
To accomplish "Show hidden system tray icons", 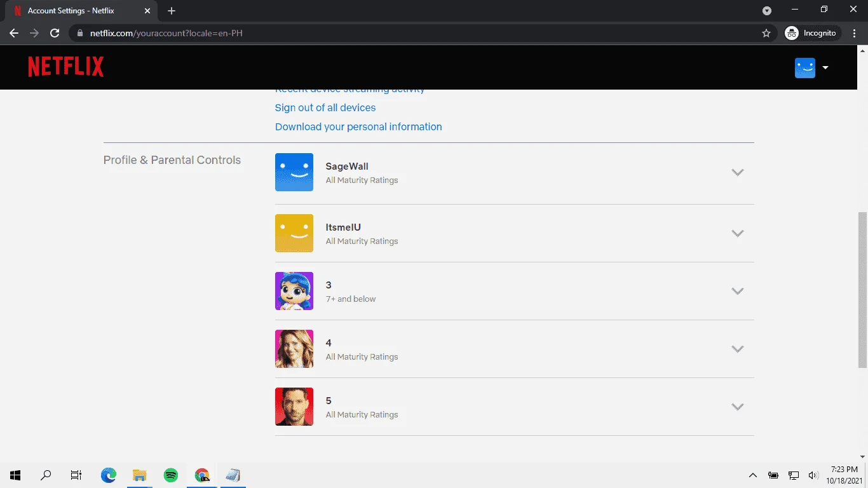I will pyautogui.click(x=753, y=475).
